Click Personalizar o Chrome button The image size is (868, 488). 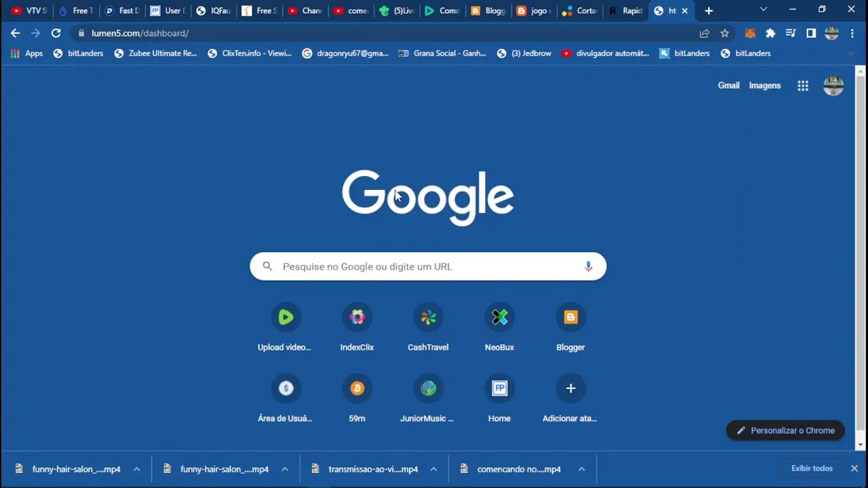(785, 430)
